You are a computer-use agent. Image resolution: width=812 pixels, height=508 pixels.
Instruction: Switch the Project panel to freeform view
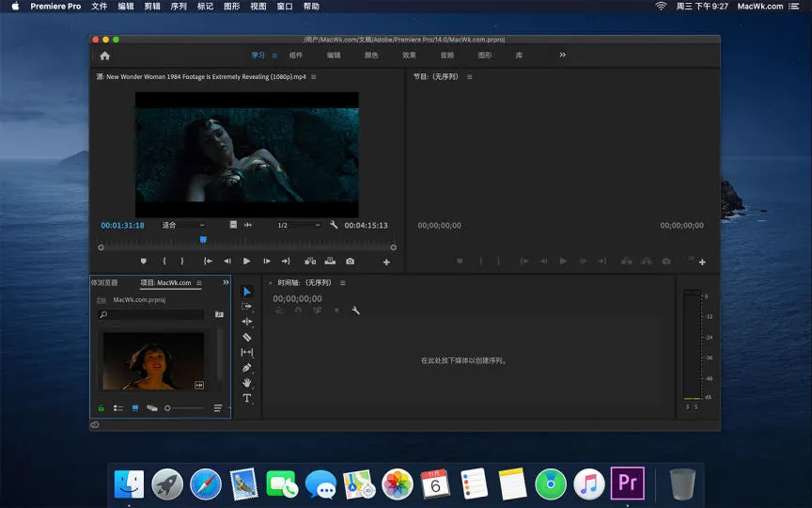pos(151,408)
